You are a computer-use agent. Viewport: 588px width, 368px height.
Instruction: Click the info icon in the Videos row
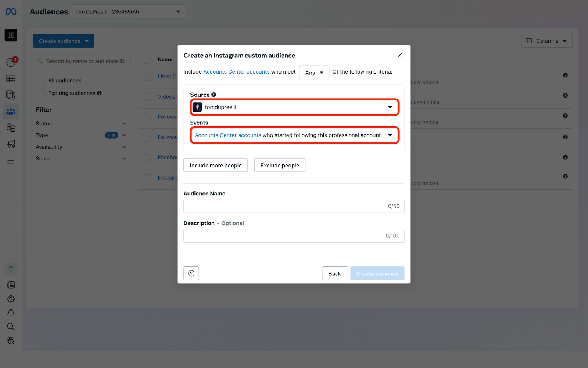tap(565, 95)
